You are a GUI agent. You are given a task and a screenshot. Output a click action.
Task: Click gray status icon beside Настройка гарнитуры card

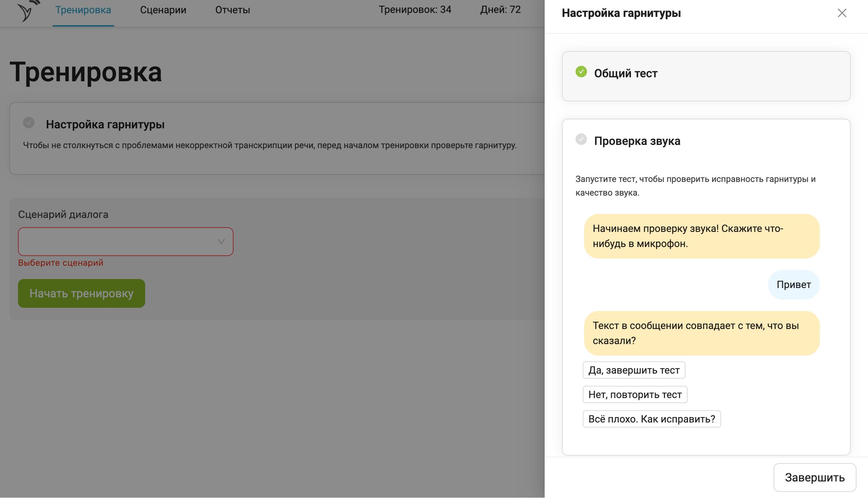29,123
